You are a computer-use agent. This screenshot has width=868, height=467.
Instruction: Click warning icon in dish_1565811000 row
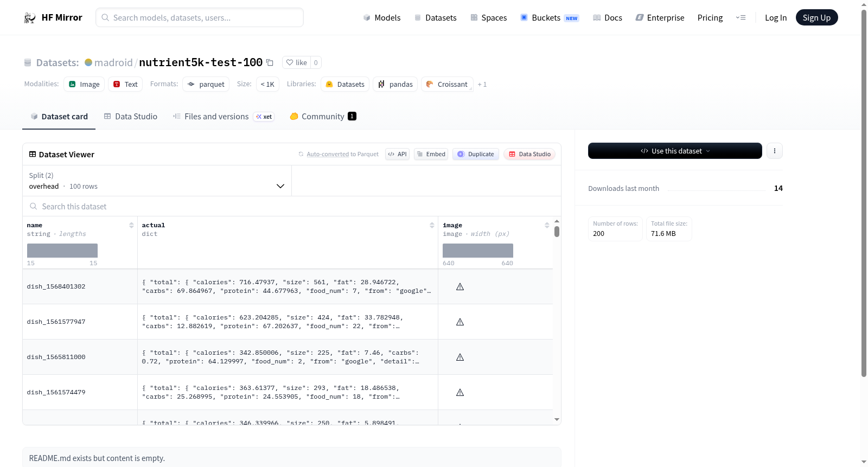point(460,357)
